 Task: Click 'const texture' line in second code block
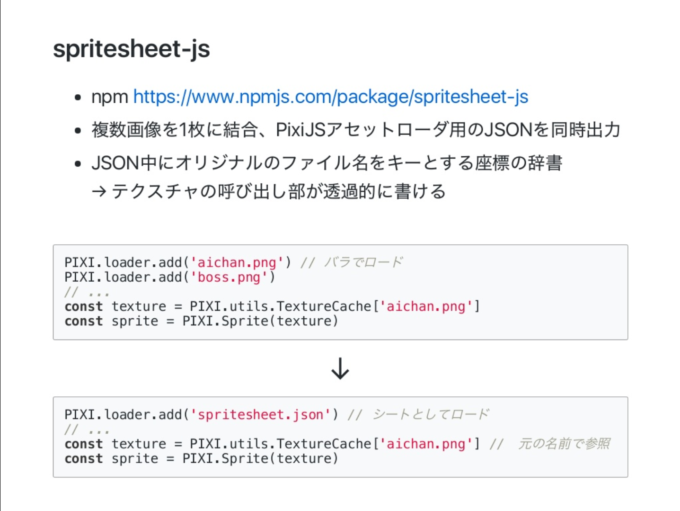point(272,444)
